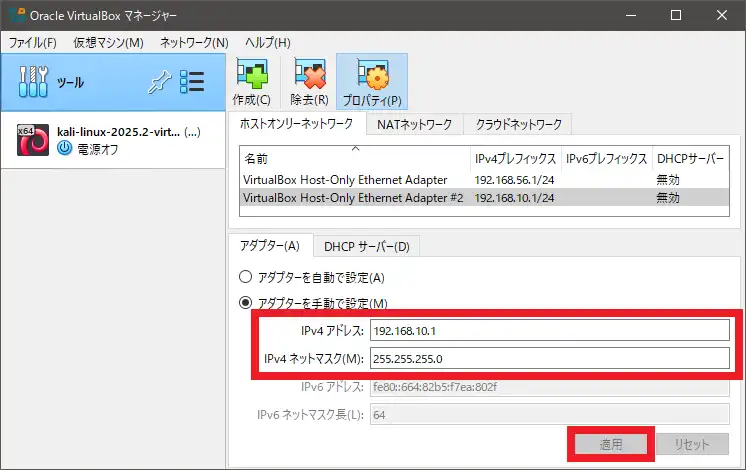Image resolution: width=746 pixels, height=470 pixels.
Task: Click the 電源オフ power state icon
Action: pos(65,148)
